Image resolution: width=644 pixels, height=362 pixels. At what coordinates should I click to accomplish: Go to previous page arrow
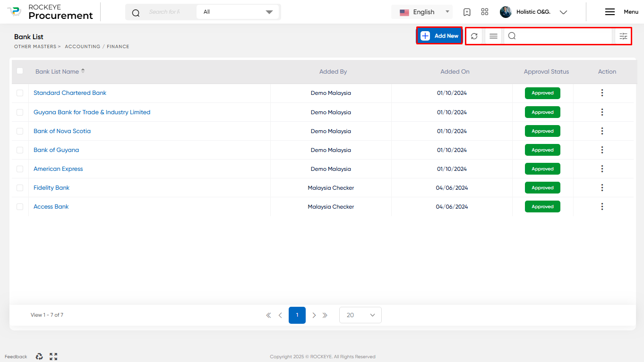tap(280, 315)
